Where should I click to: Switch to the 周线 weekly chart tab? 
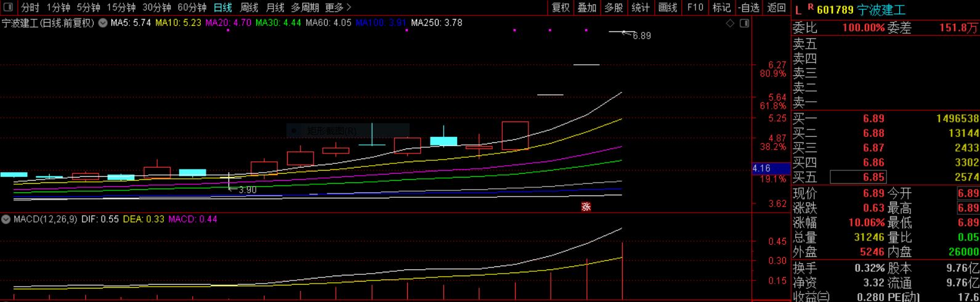click(x=249, y=7)
